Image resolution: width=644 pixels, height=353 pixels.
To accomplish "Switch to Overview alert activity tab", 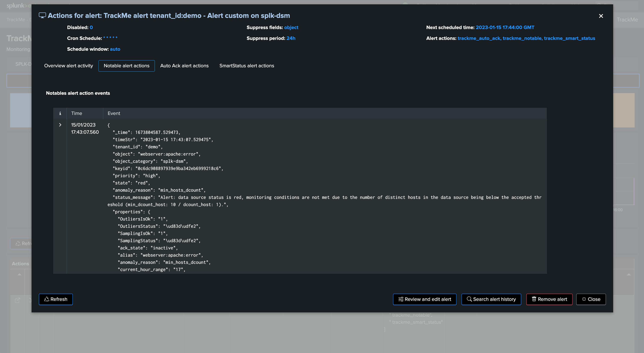I will pyautogui.click(x=69, y=66).
